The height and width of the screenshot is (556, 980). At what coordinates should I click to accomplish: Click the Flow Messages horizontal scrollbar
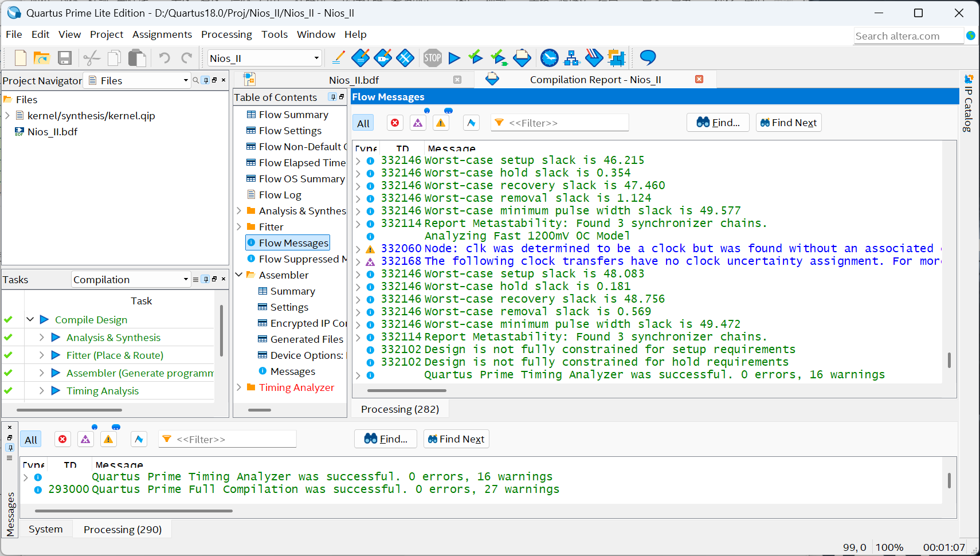(406, 390)
